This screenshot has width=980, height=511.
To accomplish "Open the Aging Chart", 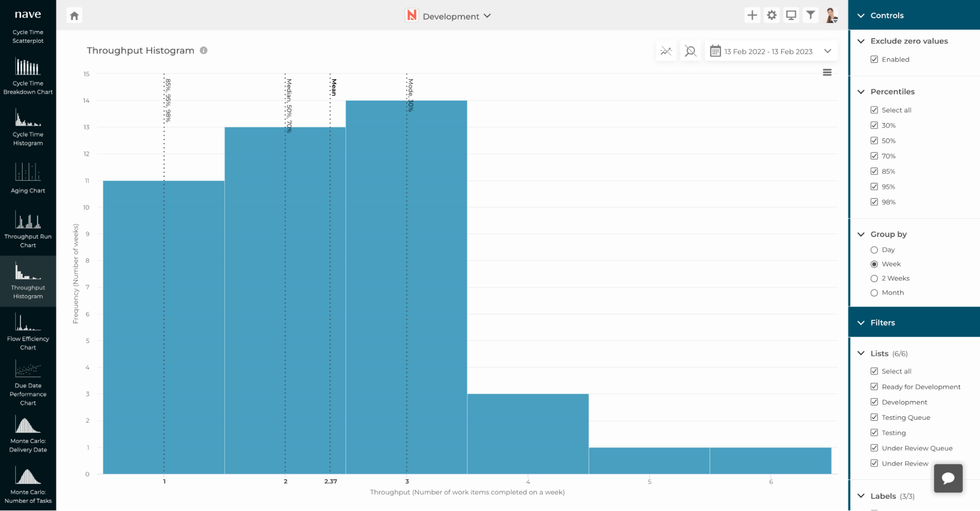I will [x=28, y=179].
